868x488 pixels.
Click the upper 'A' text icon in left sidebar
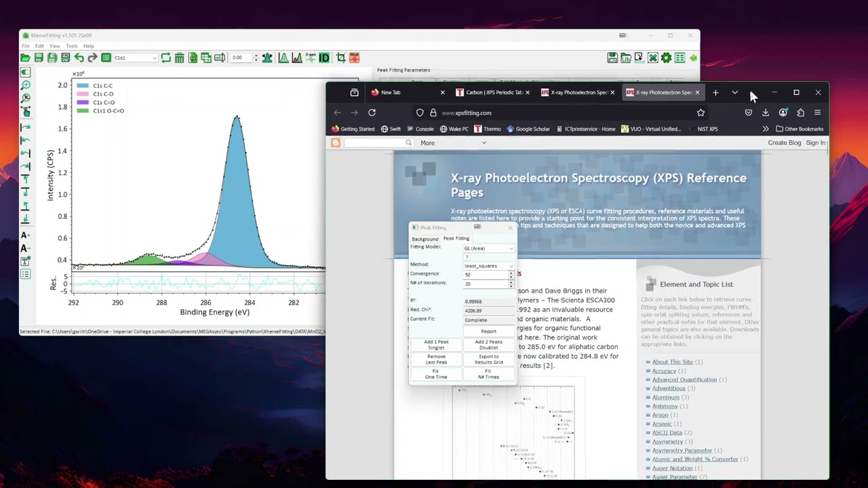point(25,235)
